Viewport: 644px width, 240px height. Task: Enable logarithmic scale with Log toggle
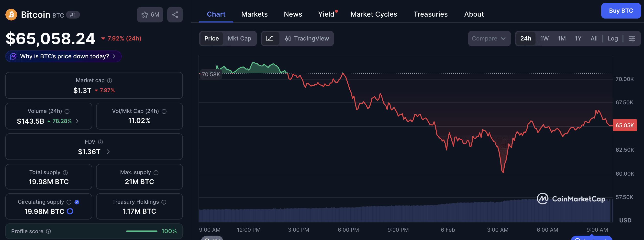[x=612, y=39]
